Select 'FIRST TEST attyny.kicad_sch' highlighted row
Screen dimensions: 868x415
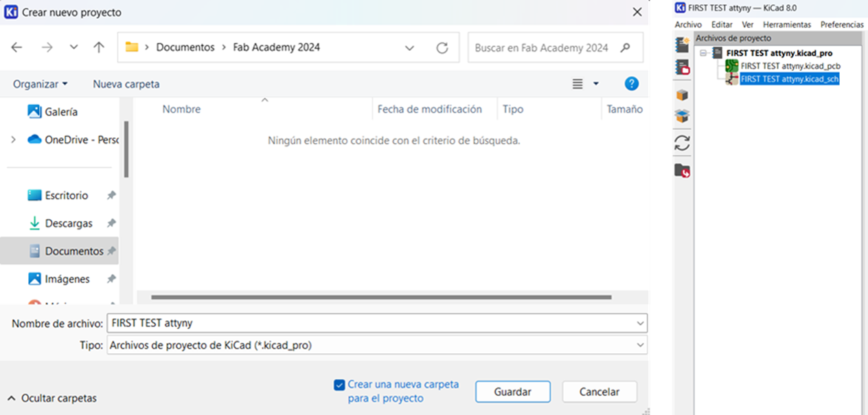(790, 79)
